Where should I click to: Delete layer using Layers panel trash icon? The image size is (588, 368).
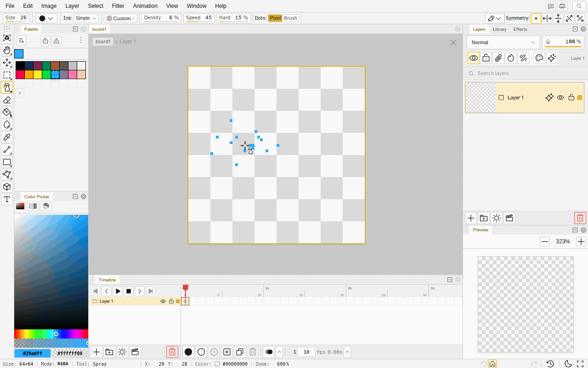click(x=580, y=218)
